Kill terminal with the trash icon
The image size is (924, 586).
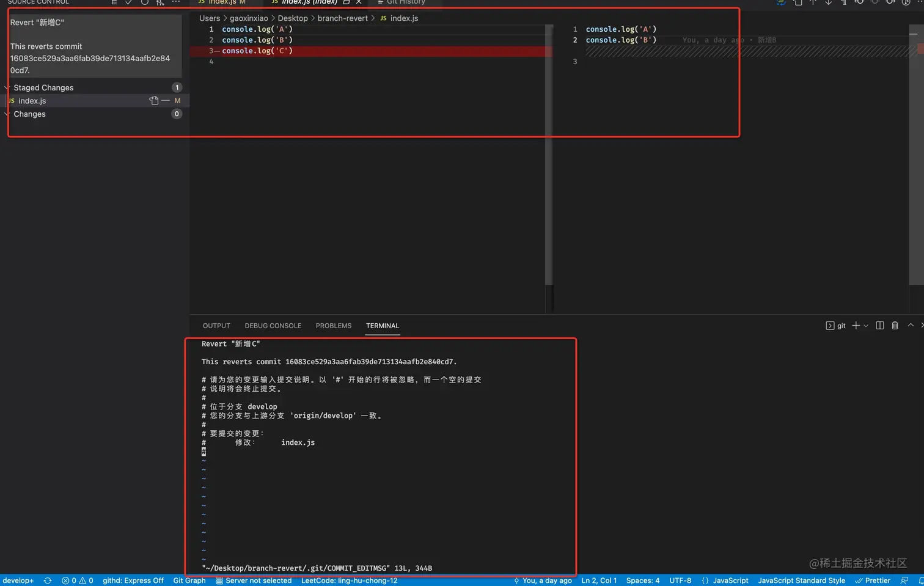coord(895,326)
